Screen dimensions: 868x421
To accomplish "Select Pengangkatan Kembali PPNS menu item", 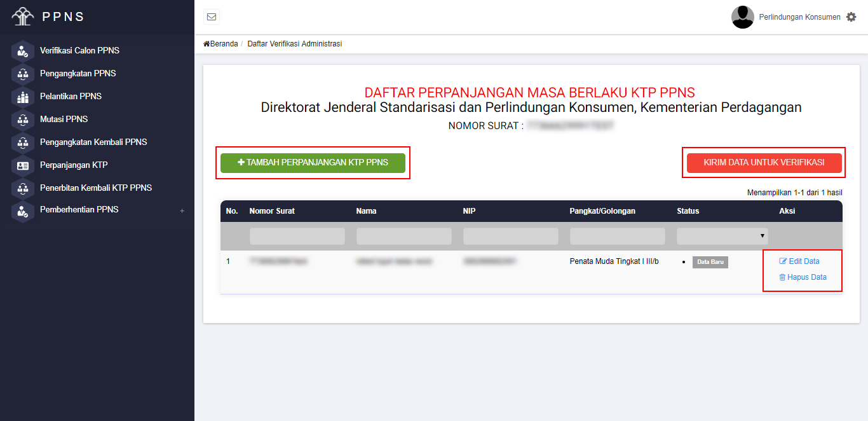I will (93, 142).
